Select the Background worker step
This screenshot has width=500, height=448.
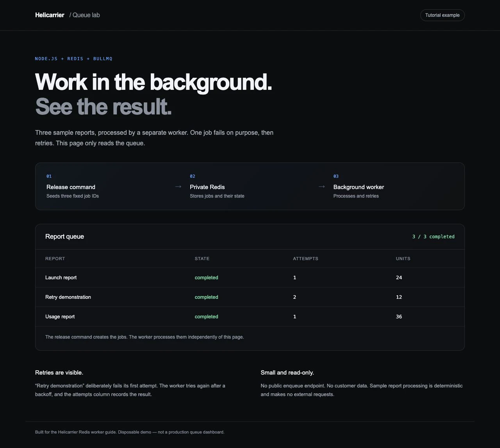tap(359, 187)
